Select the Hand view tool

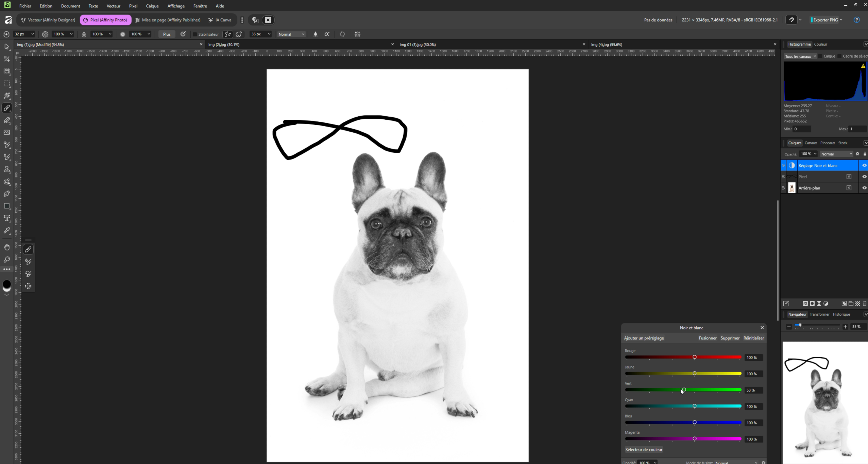pos(7,247)
